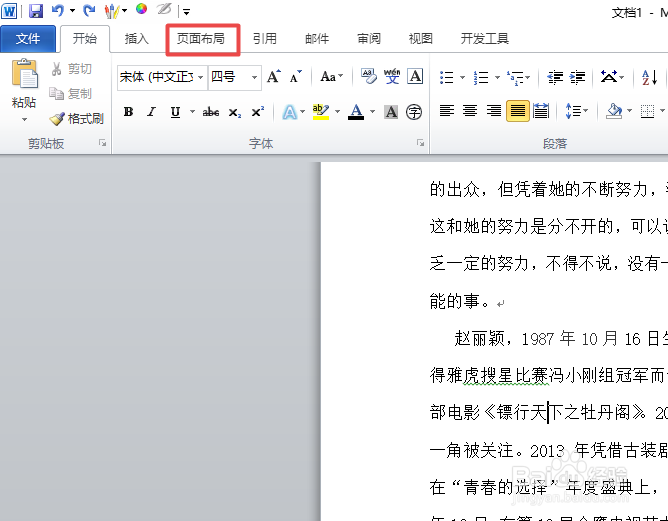Click the Format Painter (格式刷) button
This screenshot has width=668, height=521.
[77, 118]
